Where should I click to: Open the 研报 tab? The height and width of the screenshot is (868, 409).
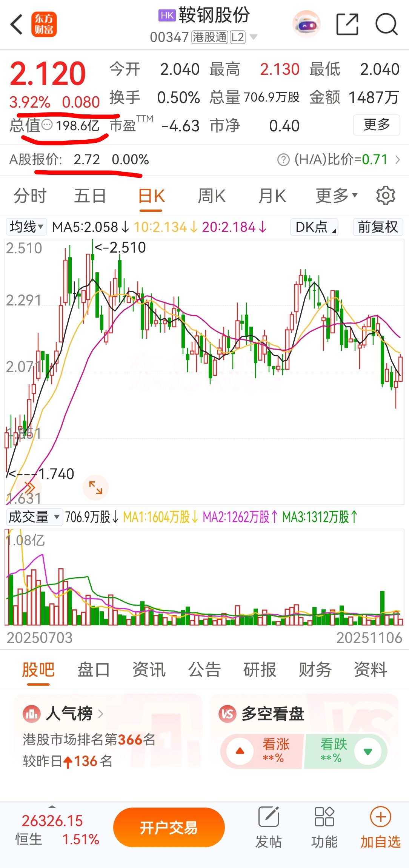(x=260, y=670)
